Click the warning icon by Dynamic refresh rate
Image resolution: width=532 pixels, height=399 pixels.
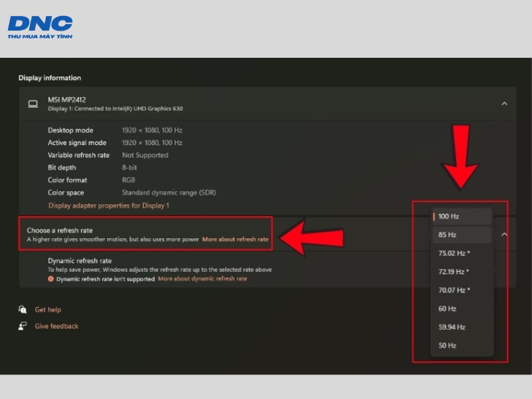(x=51, y=279)
